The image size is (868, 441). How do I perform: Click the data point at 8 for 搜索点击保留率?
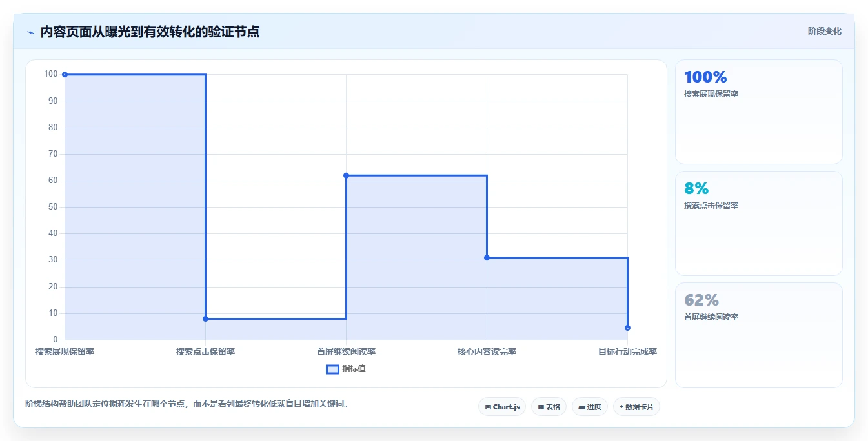tap(205, 318)
